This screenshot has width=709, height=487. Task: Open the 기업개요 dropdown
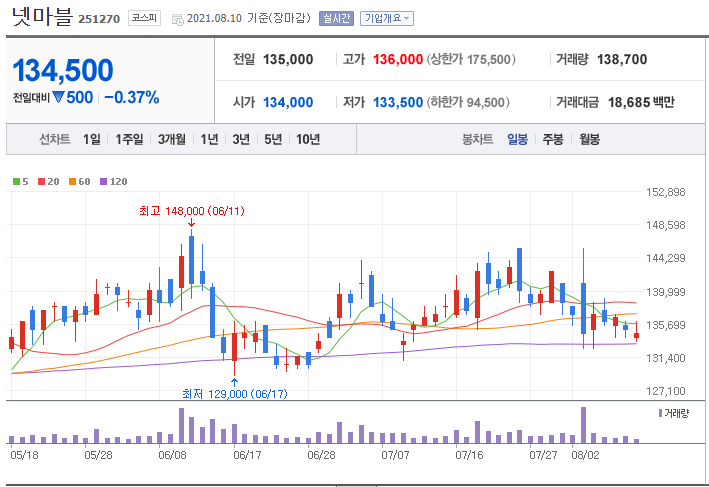tap(387, 19)
